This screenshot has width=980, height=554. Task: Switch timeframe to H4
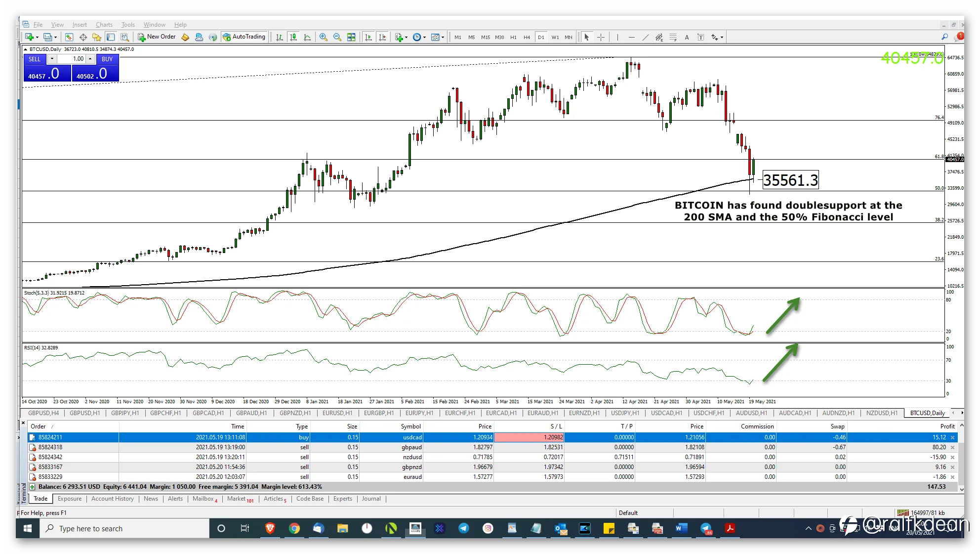[527, 37]
